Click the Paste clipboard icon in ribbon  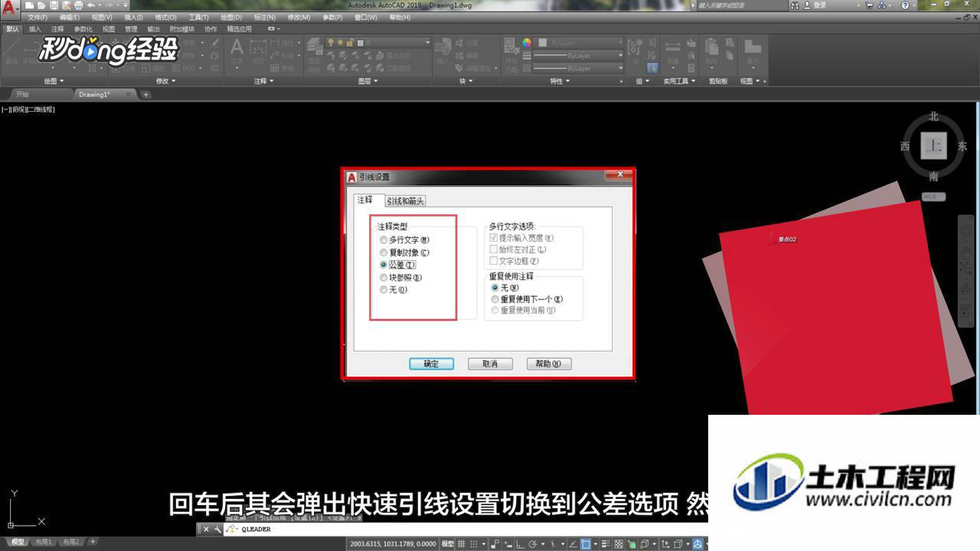[711, 47]
